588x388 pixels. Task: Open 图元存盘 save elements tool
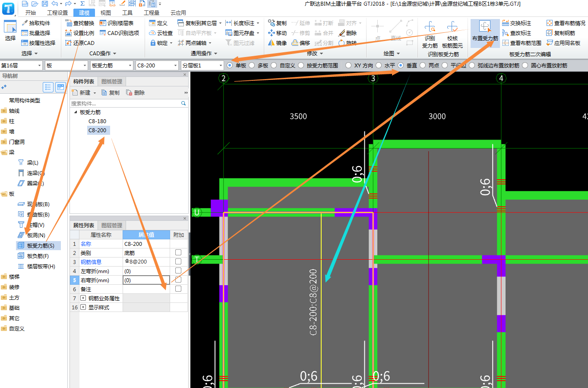[x=242, y=33]
